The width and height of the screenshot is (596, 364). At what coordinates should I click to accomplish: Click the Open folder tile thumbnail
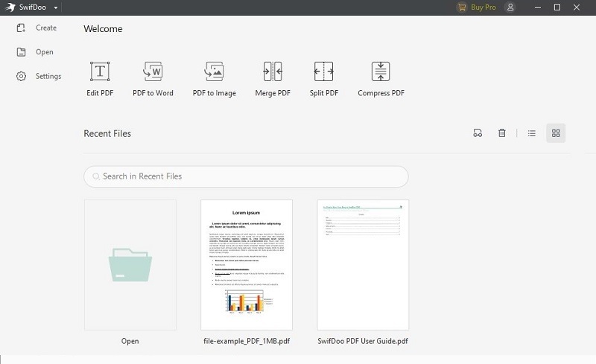pos(130,265)
